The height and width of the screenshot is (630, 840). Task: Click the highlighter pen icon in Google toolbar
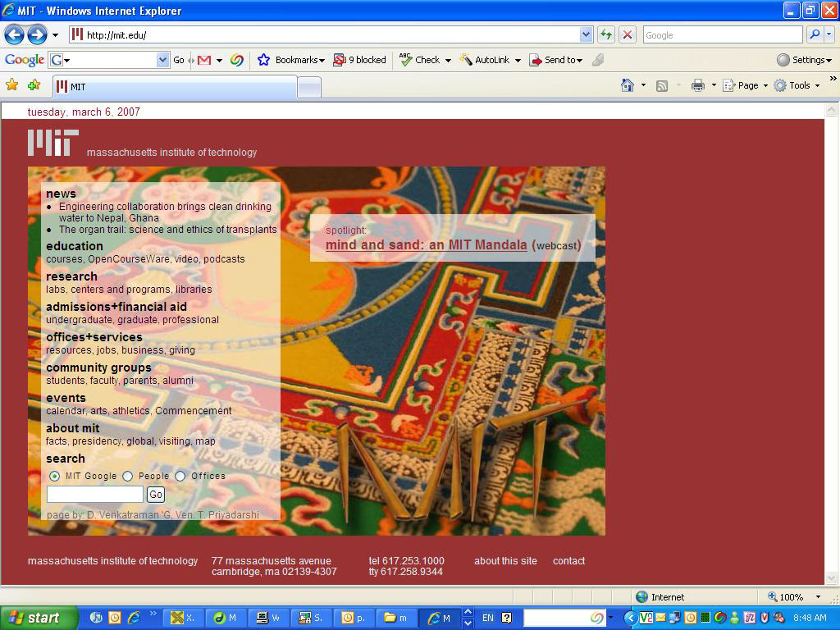pyautogui.click(x=598, y=60)
